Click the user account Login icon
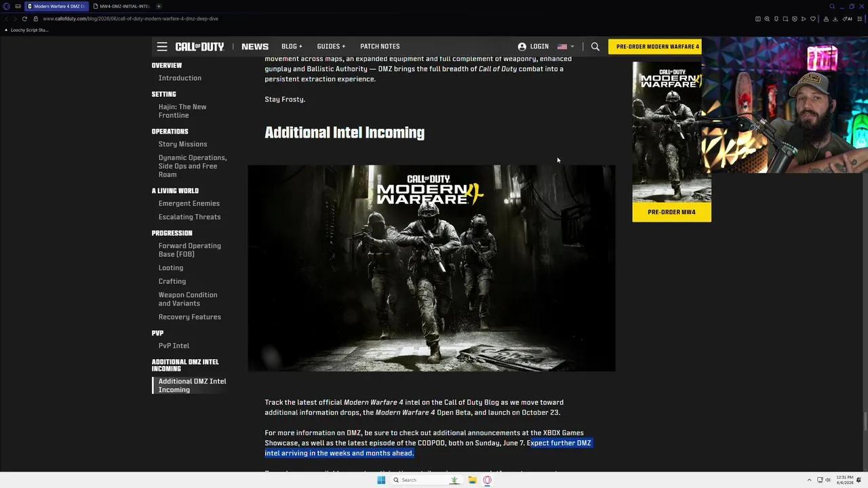 [522, 47]
